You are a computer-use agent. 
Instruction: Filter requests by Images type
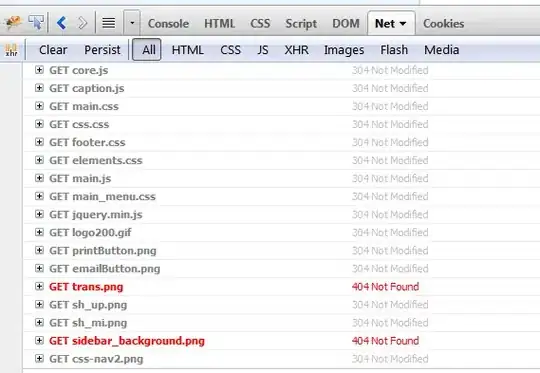pyautogui.click(x=344, y=50)
